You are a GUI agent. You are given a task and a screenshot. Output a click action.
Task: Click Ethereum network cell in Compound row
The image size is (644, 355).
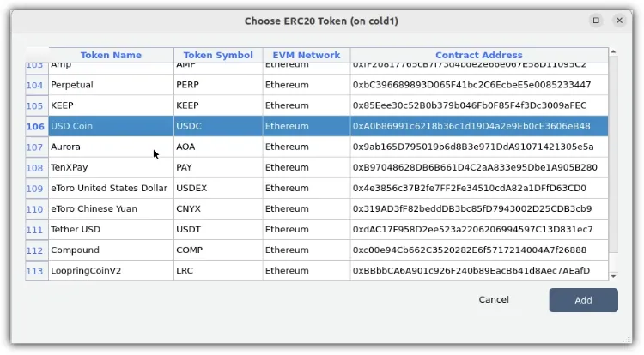point(307,250)
